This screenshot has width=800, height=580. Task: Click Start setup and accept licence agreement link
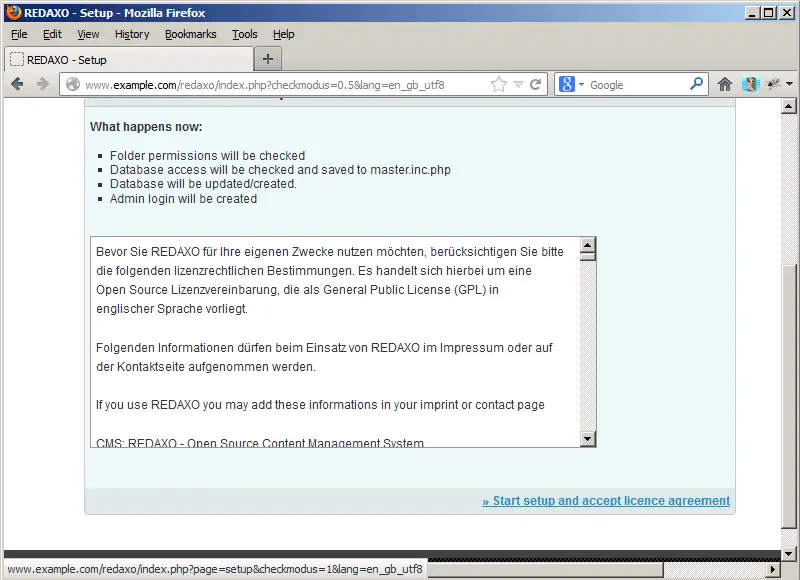[606, 501]
